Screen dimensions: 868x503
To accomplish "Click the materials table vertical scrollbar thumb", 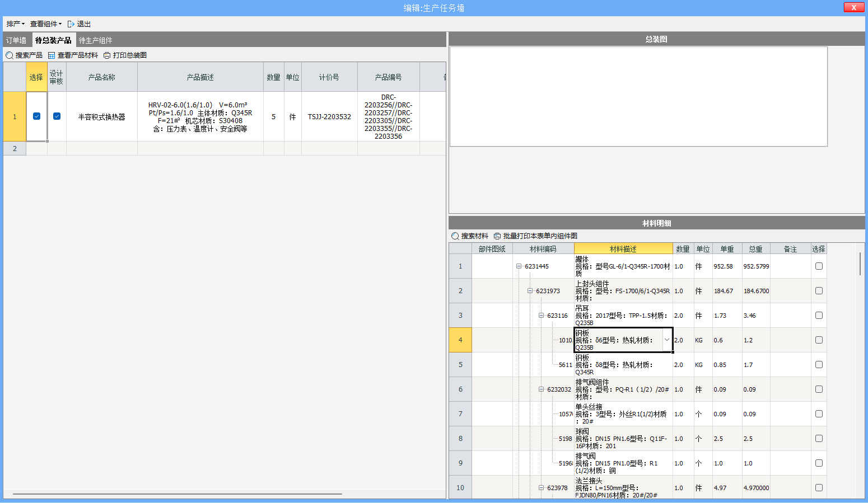I will click(x=860, y=264).
